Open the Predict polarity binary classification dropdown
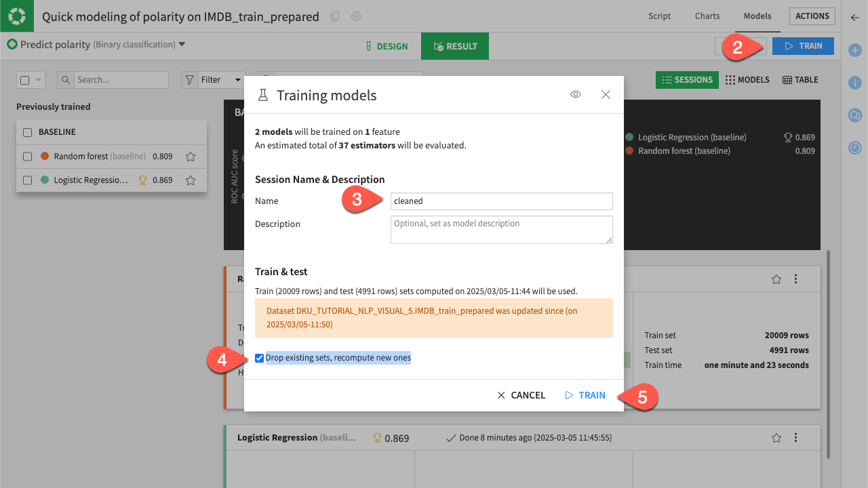 coord(181,44)
